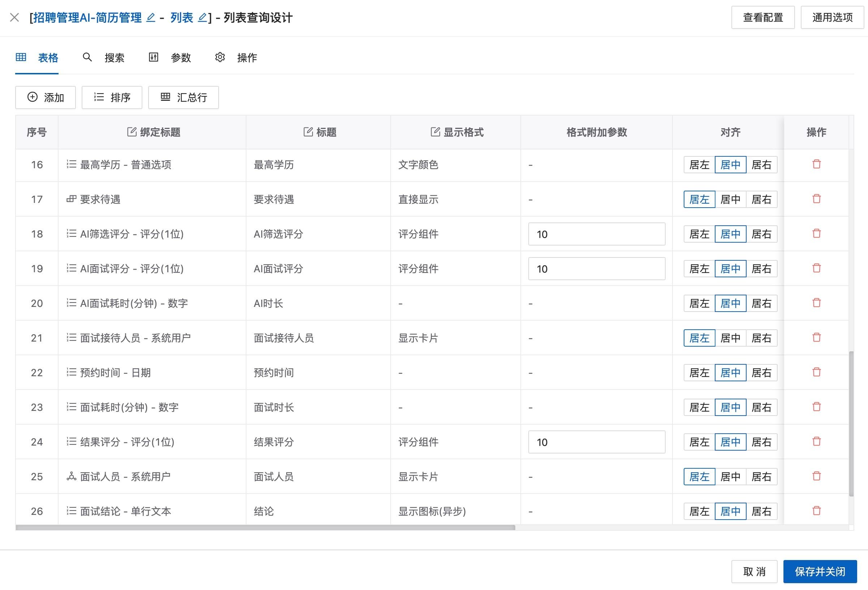This screenshot has height=590, width=868.
Task: Click the relation icon beside 要求待遇 binding
Action: 71,199
